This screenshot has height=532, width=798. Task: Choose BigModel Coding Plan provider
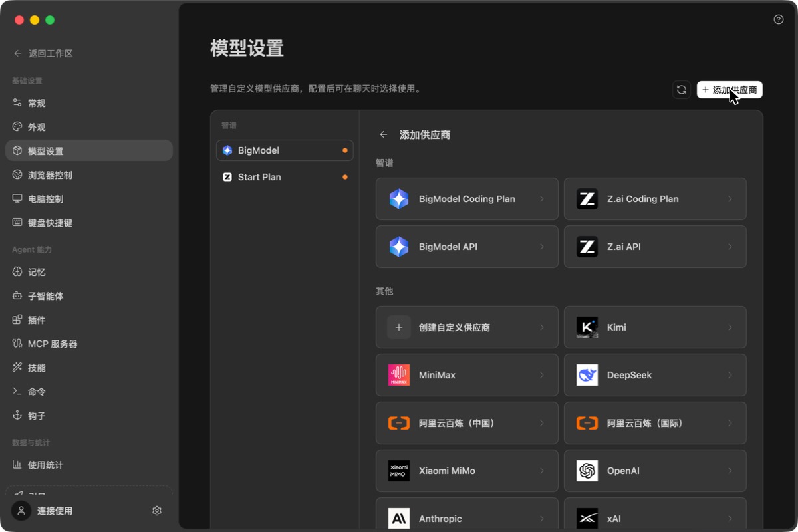tap(467, 199)
